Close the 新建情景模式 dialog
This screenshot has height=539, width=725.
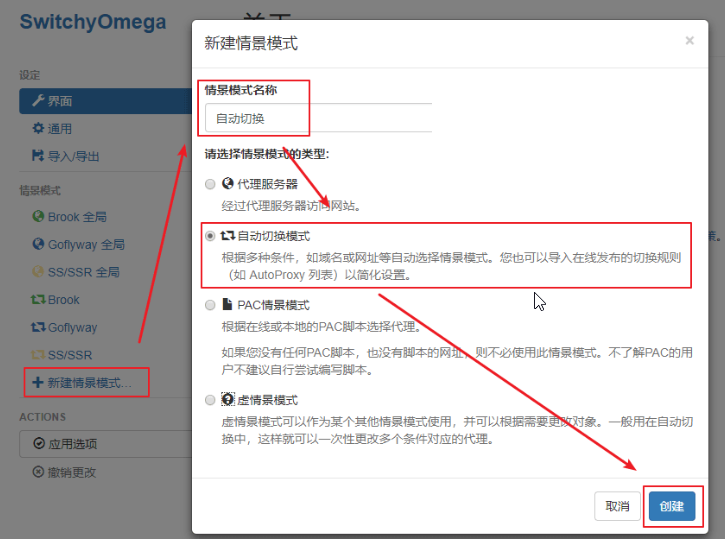tap(689, 41)
